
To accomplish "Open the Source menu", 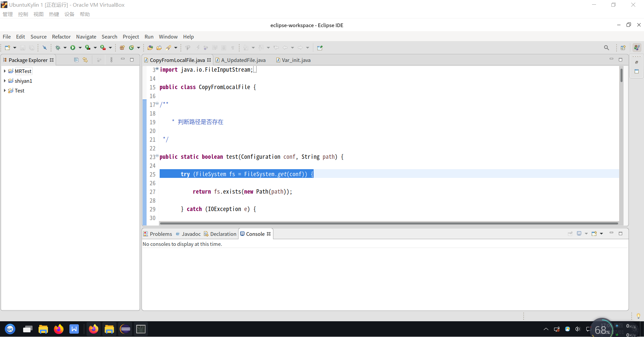I will [x=39, y=37].
